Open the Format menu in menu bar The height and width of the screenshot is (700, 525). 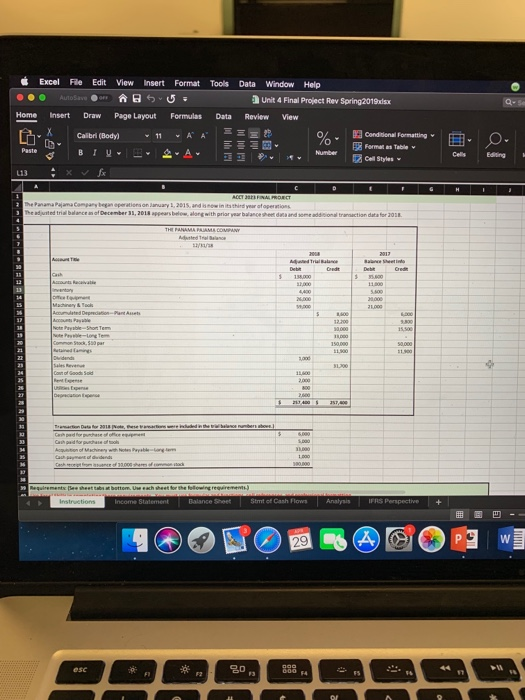tap(187, 83)
